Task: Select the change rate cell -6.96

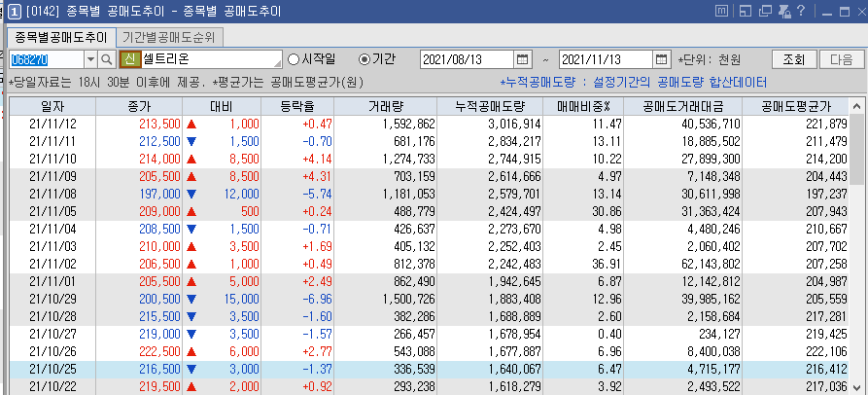Action: point(297,299)
